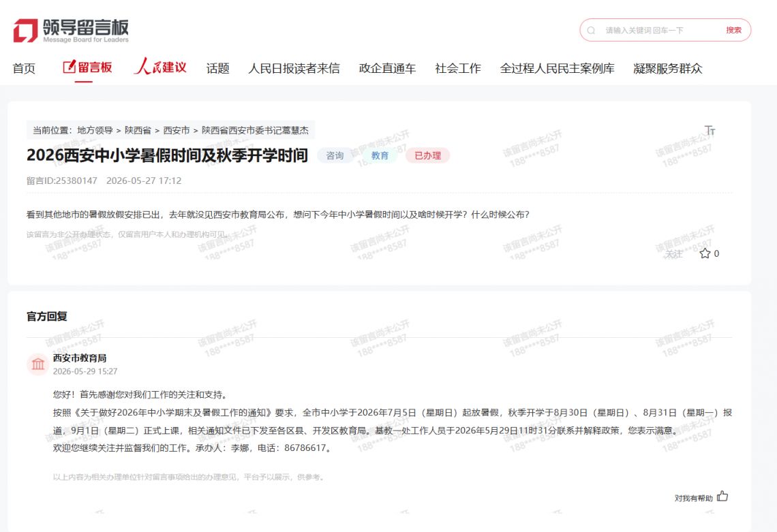Screen dimensions: 777x532
Task: Open the 凝聚服务群众 menu item
Action: [668, 68]
